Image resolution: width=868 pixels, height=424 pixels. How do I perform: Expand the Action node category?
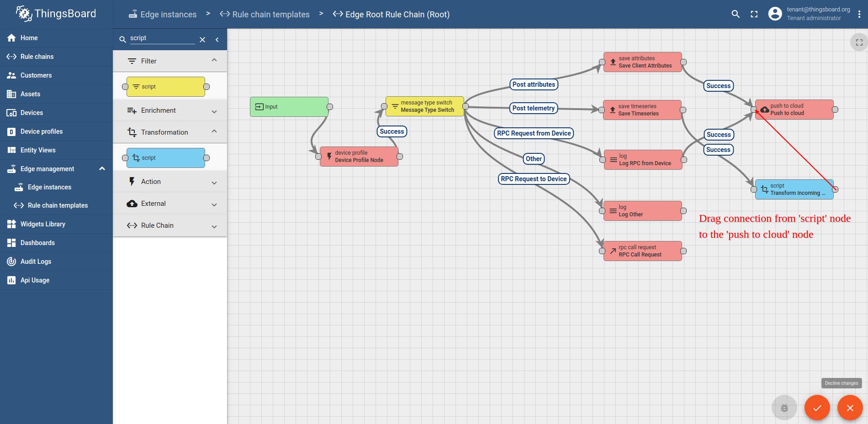click(170, 182)
